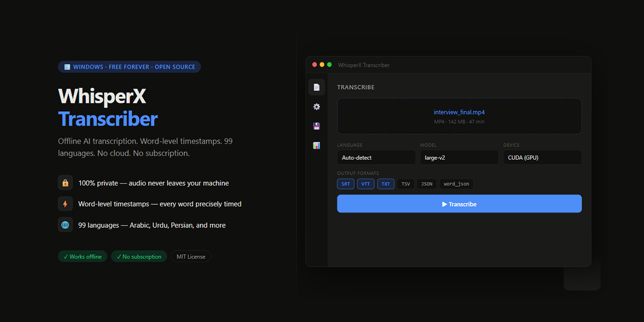Click the No subscription badge
The height and width of the screenshot is (322, 644).
tap(139, 256)
